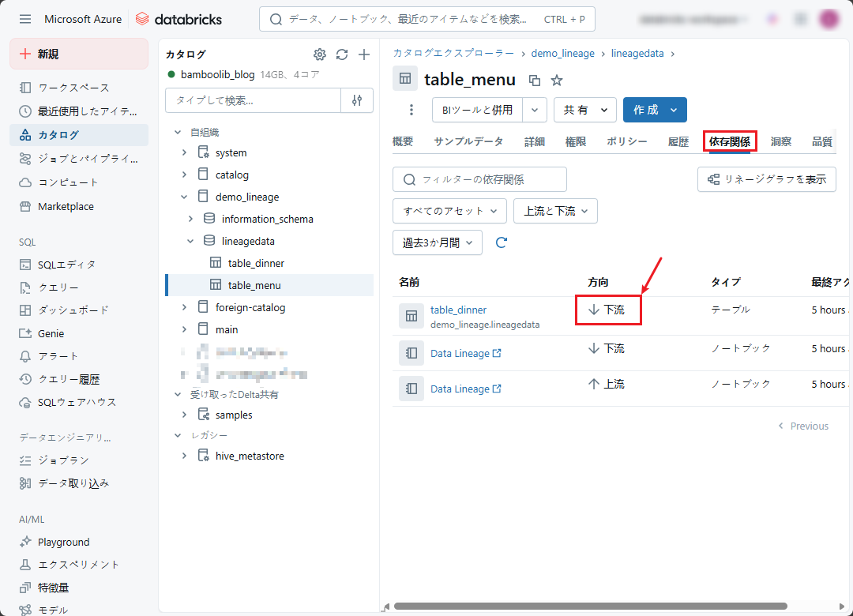Switch to the 洞察 tab
Screen dimensions: 853x616
pos(780,141)
